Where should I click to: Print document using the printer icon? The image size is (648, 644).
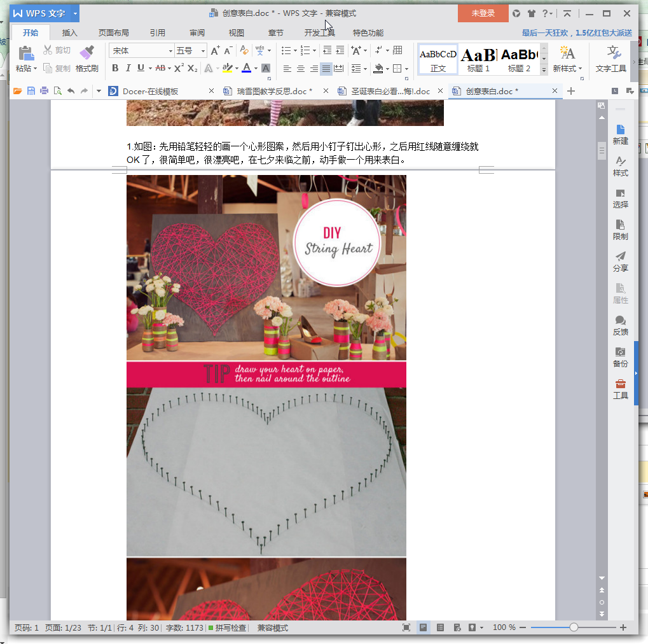45,91
